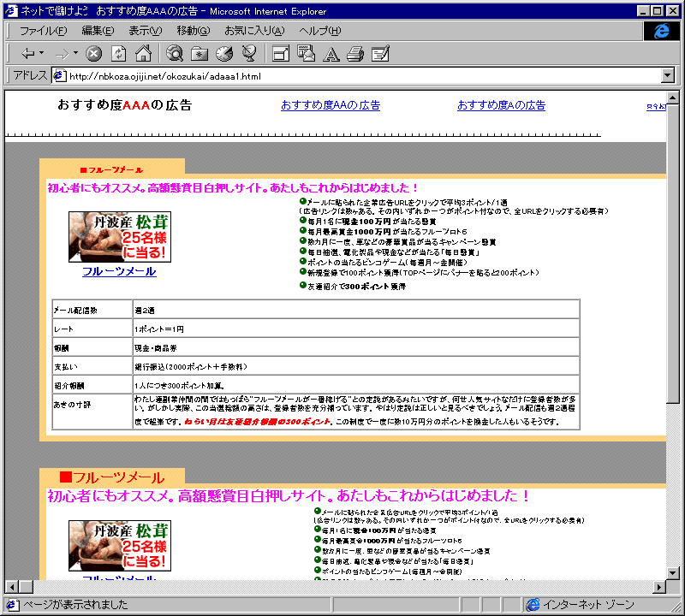
Task: Click the second 丹波産松茸 banner image
Action: [120, 546]
